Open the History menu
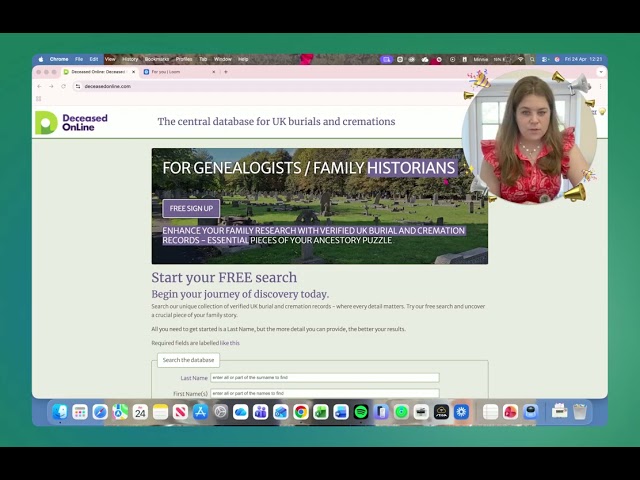This screenshot has height=480, width=640. [130, 59]
